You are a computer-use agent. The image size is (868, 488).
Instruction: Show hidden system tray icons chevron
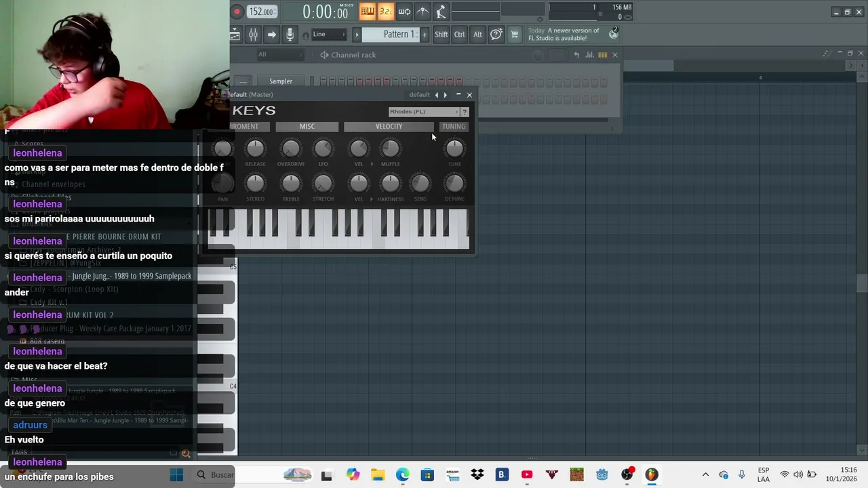(705, 475)
